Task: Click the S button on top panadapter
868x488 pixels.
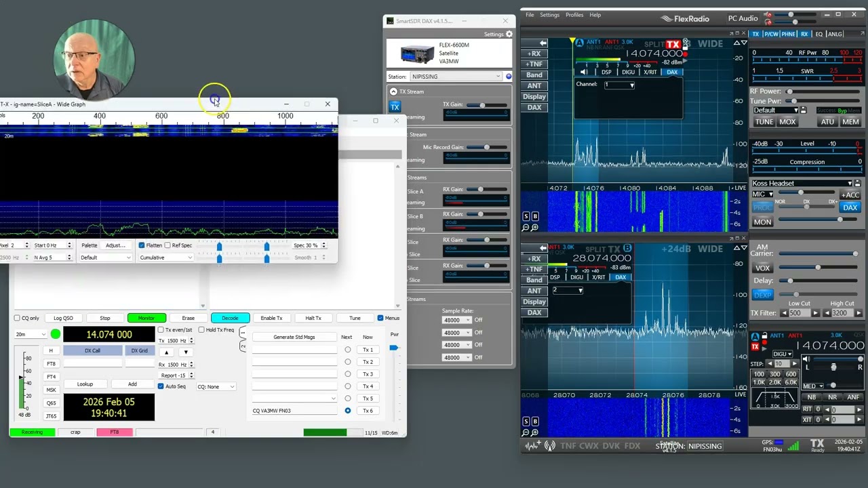Action: pos(526,216)
